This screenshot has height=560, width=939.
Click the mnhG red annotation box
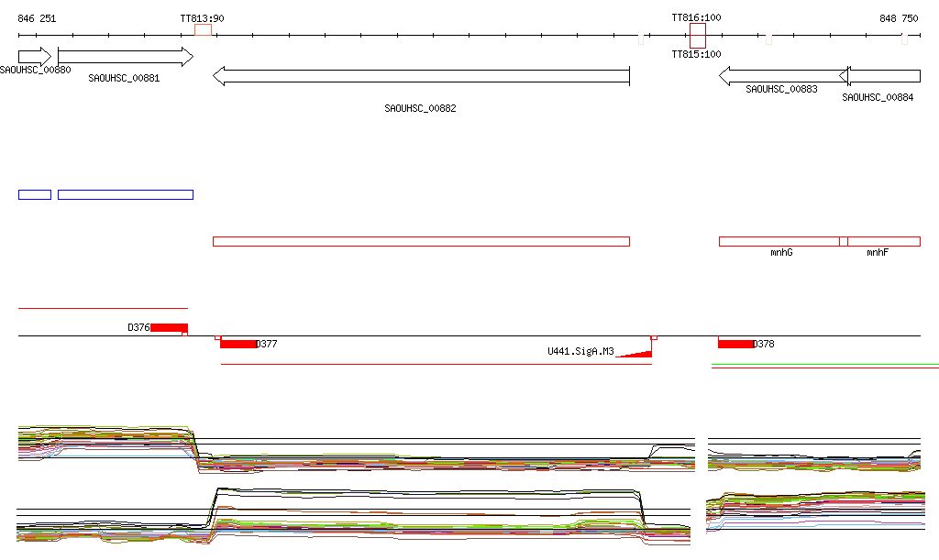click(779, 242)
